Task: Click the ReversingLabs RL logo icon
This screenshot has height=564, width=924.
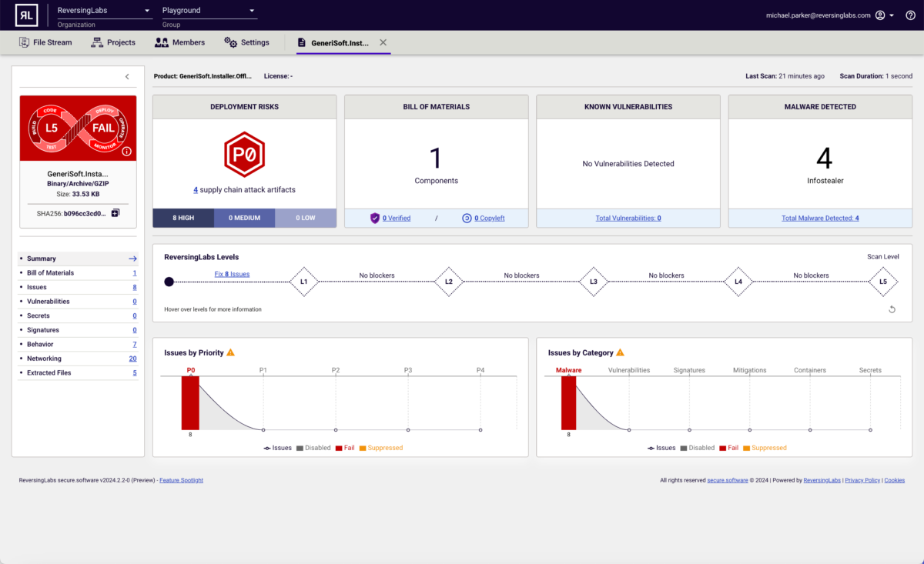Action: pos(26,15)
